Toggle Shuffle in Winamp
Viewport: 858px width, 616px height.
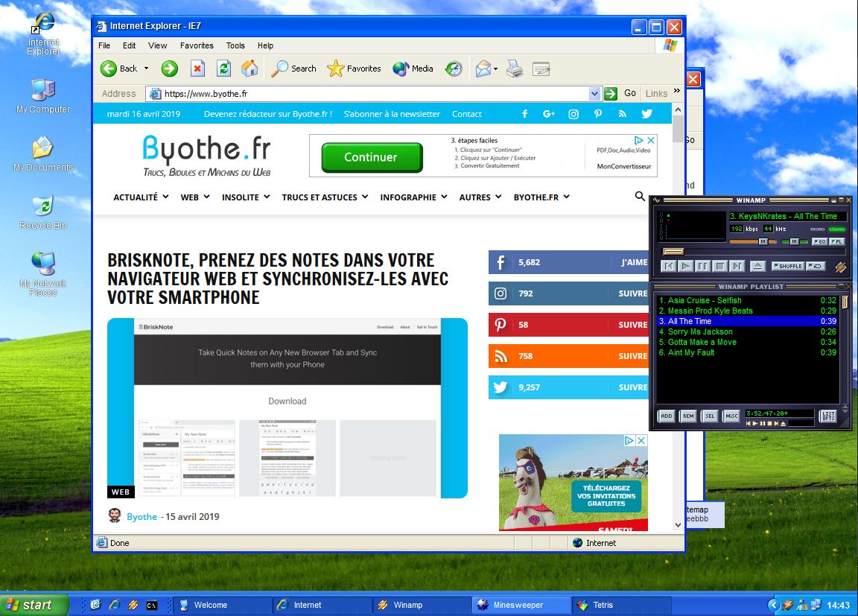point(787,266)
